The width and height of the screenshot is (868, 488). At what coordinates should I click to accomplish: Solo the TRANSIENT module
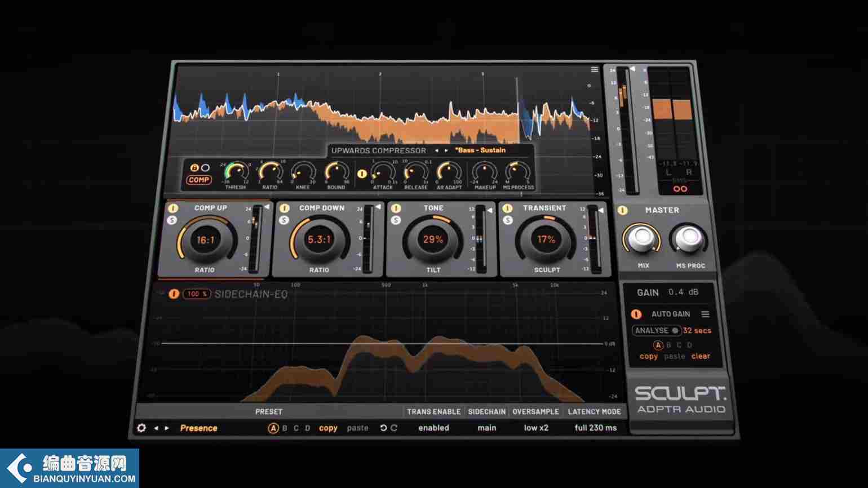pos(508,220)
